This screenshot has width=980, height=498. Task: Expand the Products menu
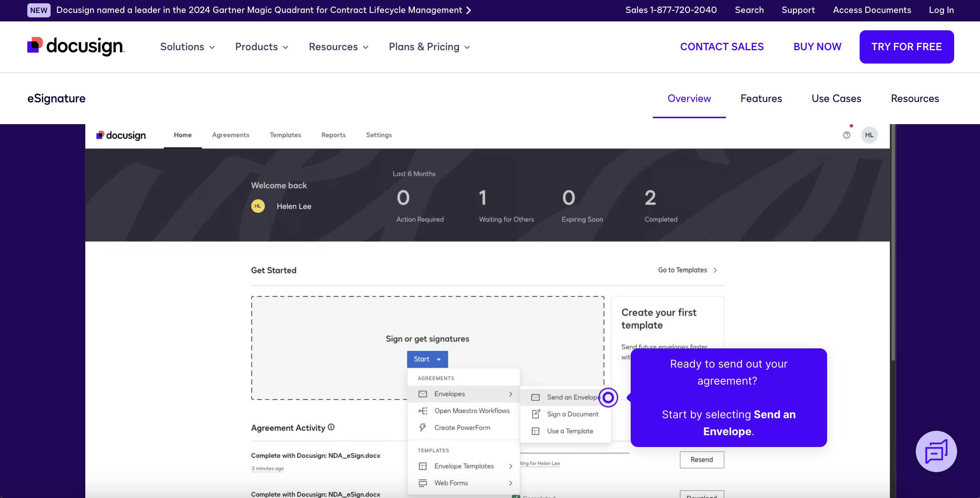(262, 47)
